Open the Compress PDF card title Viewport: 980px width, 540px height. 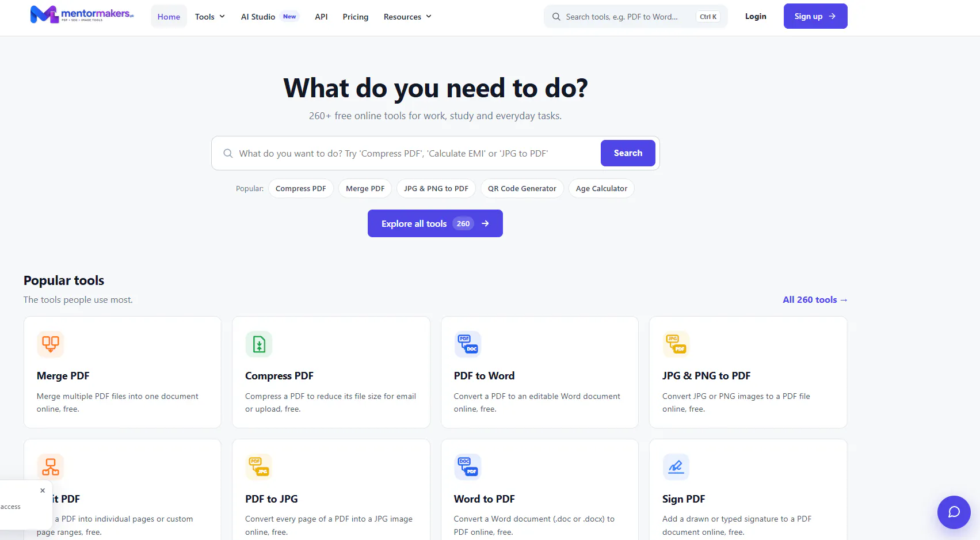pos(279,376)
